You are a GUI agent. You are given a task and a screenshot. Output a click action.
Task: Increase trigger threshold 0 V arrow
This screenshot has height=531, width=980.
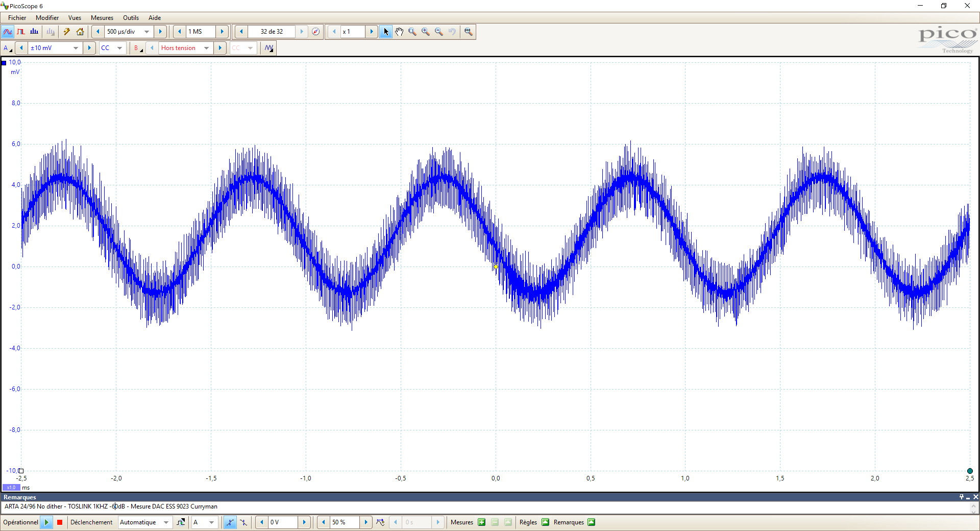pos(304,522)
